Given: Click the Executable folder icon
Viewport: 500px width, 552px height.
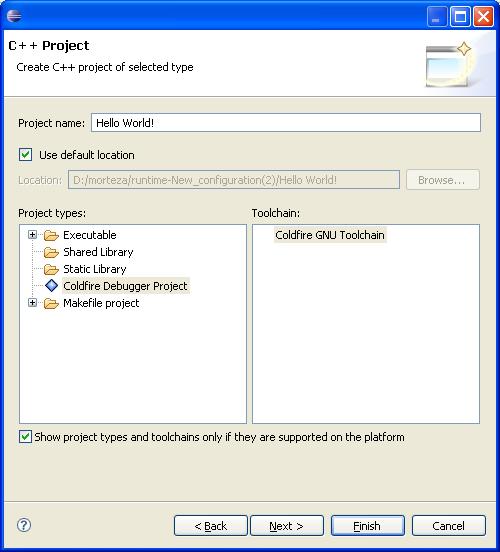Looking at the screenshot, I should click(51, 235).
